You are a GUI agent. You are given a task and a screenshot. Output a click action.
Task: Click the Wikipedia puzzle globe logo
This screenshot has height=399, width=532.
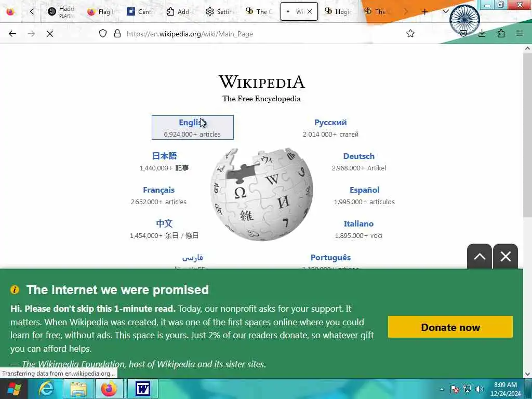(x=262, y=194)
